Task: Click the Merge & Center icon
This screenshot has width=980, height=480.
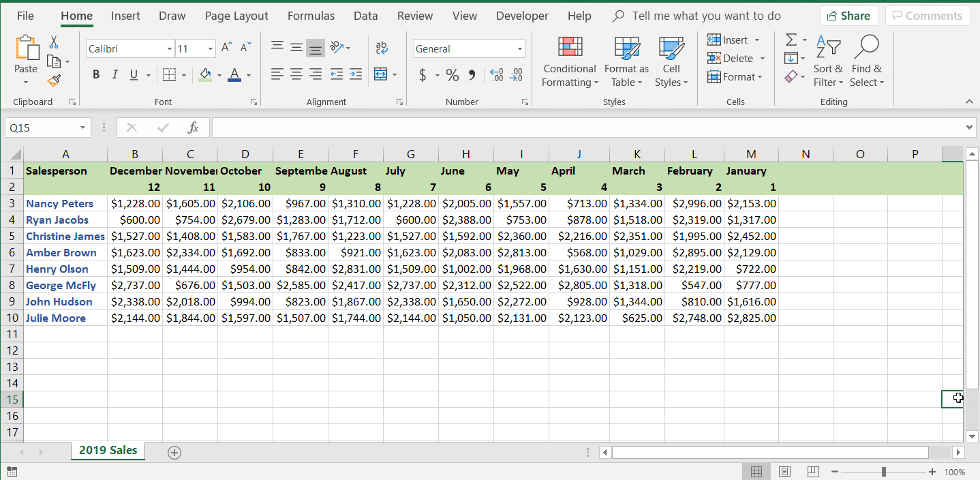Action: [381, 74]
